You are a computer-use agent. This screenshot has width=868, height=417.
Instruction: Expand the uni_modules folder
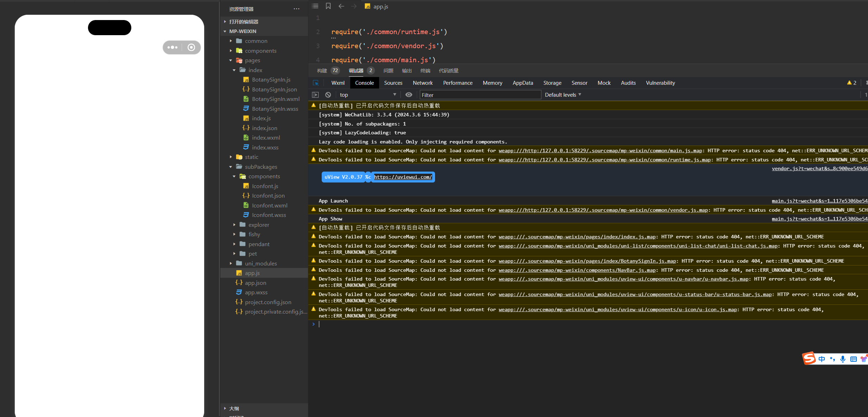[x=260, y=263]
